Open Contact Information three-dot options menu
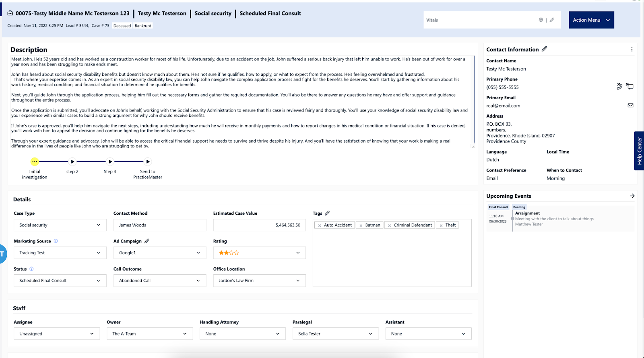The image size is (644, 358). (x=632, y=49)
